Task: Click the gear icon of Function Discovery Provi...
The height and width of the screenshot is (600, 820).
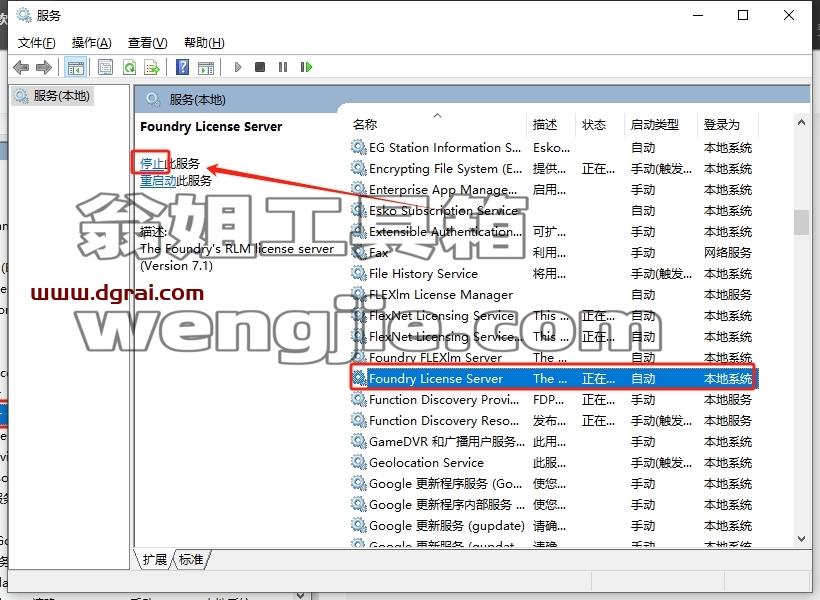Action: (x=359, y=399)
